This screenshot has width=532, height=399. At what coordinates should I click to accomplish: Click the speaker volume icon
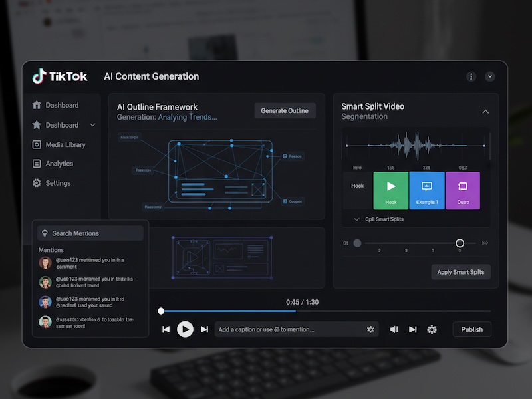394,329
